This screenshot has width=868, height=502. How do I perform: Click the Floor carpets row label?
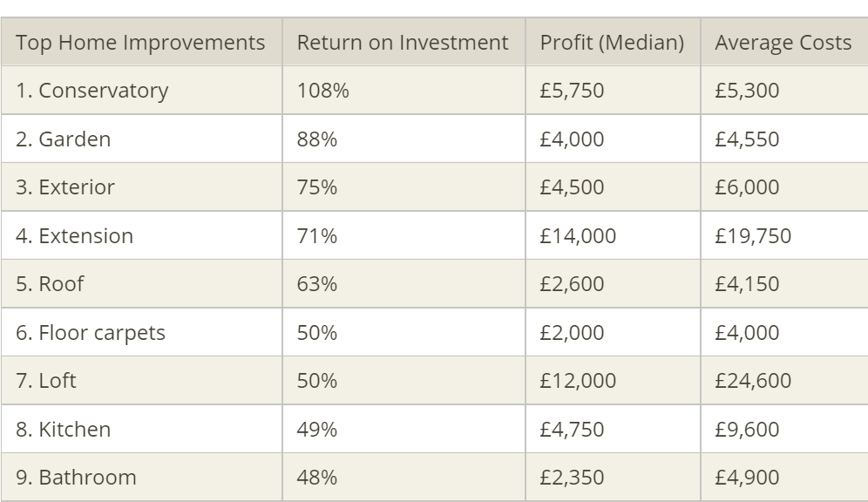click(91, 333)
